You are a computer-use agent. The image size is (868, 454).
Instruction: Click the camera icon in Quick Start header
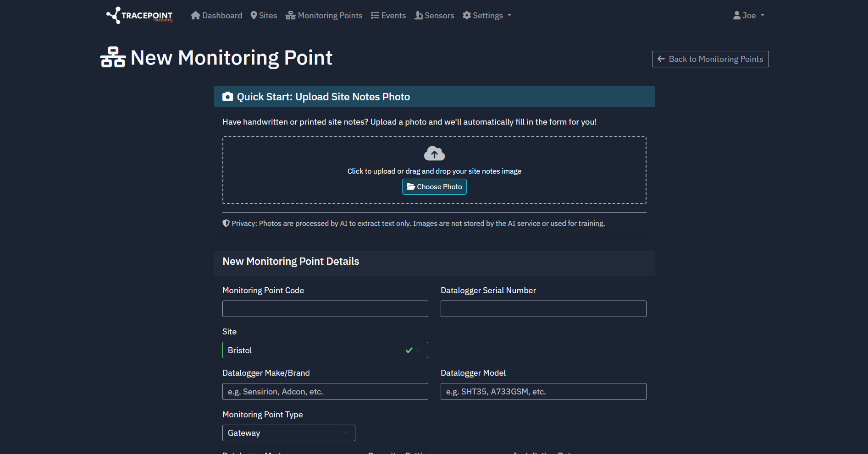[228, 97]
